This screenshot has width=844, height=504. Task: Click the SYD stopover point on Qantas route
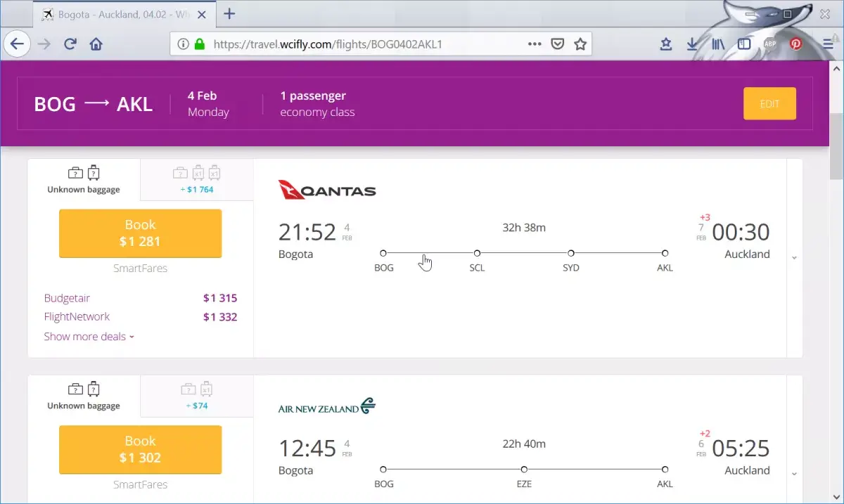coord(571,253)
